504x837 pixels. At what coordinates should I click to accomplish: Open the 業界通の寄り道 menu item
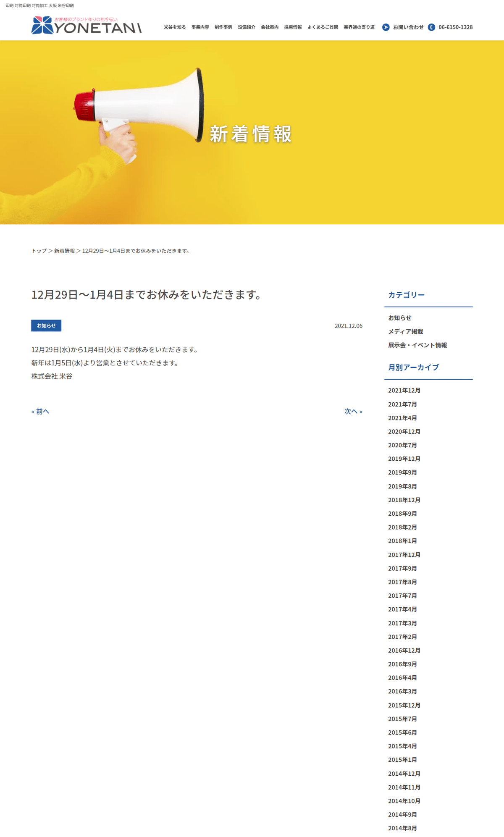pyautogui.click(x=359, y=27)
